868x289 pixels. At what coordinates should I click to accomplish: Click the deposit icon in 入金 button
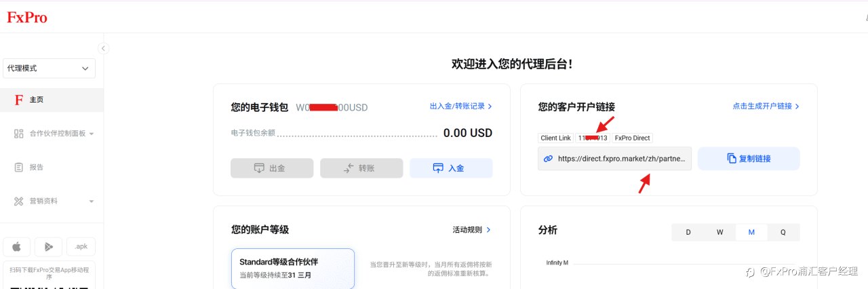click(438, 168)
